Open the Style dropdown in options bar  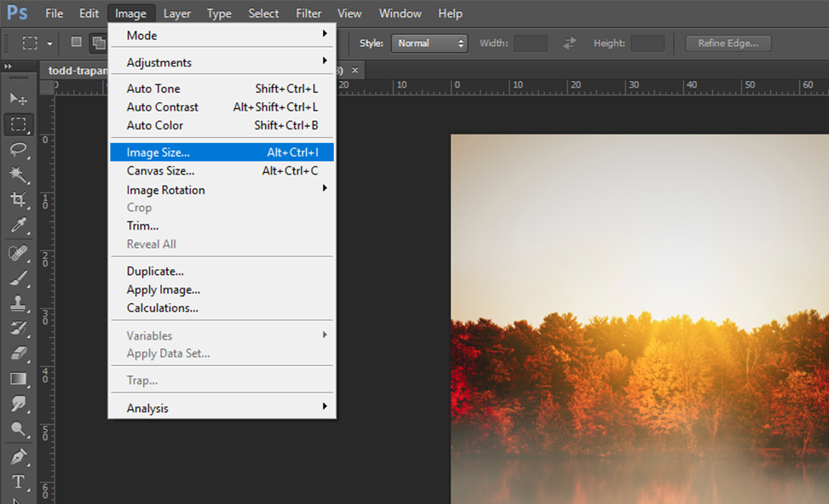click(429, 43)
